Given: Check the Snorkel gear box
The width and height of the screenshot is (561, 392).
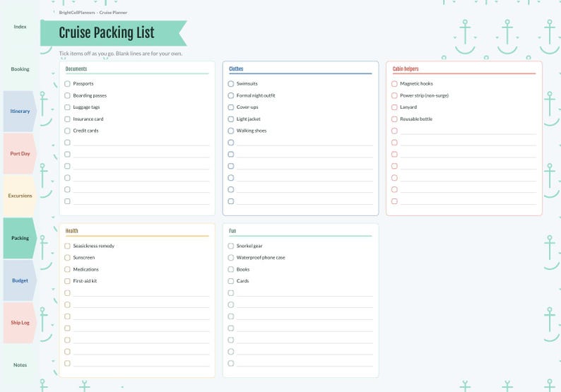Looking at the screenshot, I should pyautogui.click(x=231, y=246).
